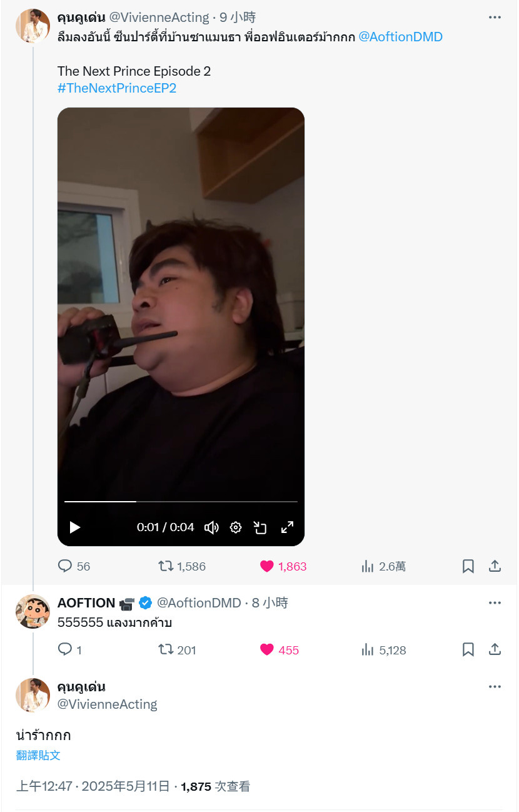
Task: Enter picture-in-picture mode for the video
Action: click(261, 527)
